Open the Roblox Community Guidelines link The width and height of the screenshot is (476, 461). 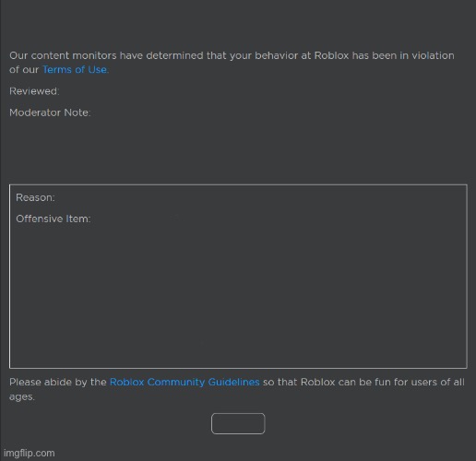pos(184,382)
